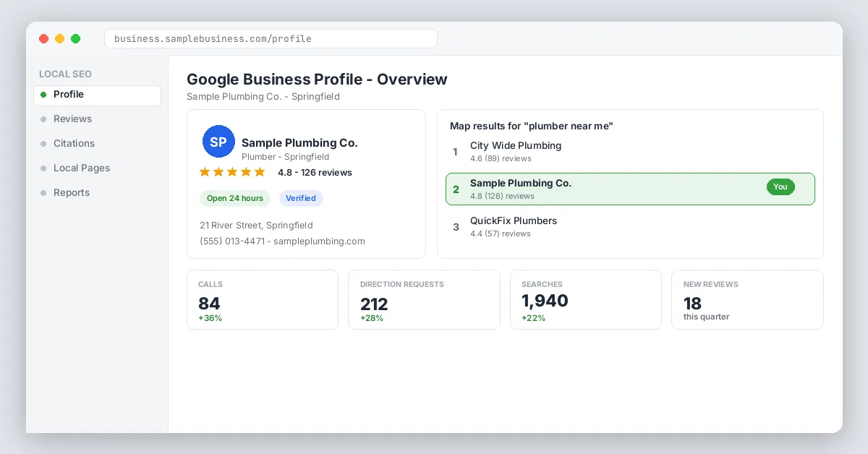The width and height of the screenshot is (868, 454).
Task: Click the phone and website line
Action: click(282, 241)
